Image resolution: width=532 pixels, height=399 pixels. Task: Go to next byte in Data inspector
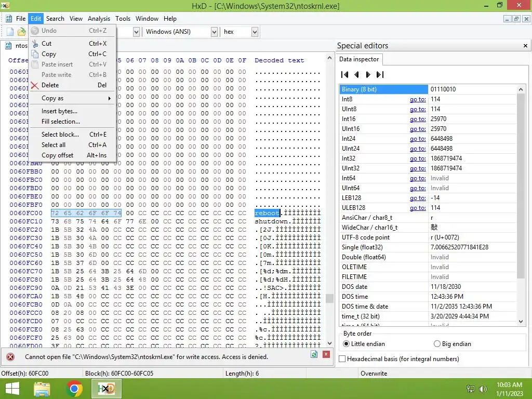tap(368, 74)
